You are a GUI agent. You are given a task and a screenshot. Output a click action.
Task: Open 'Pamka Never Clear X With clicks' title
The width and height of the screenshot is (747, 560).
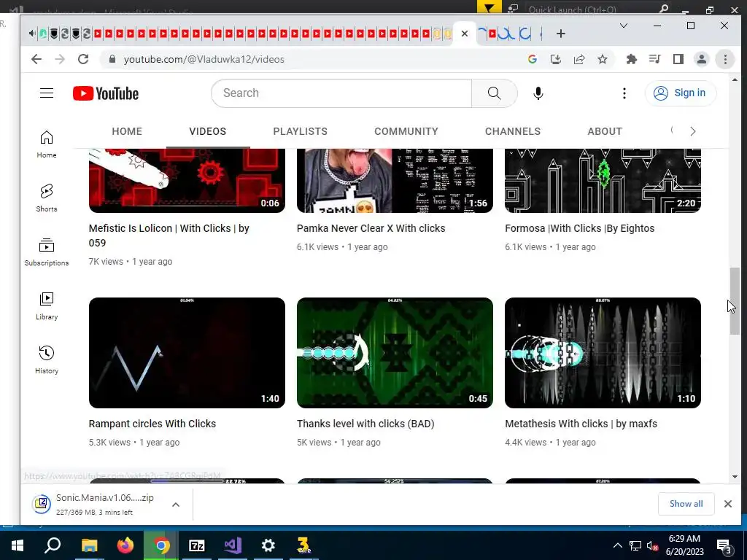point(371,228)
